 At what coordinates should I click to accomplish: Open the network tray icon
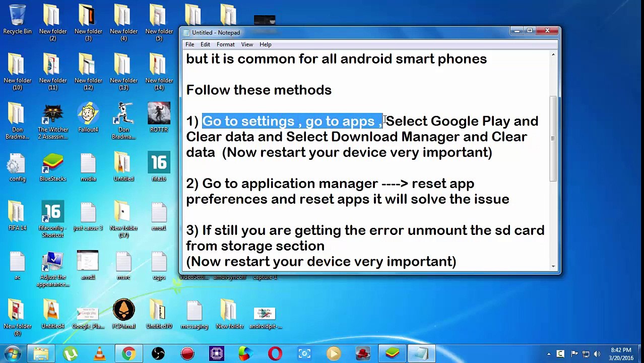point(586,354)
